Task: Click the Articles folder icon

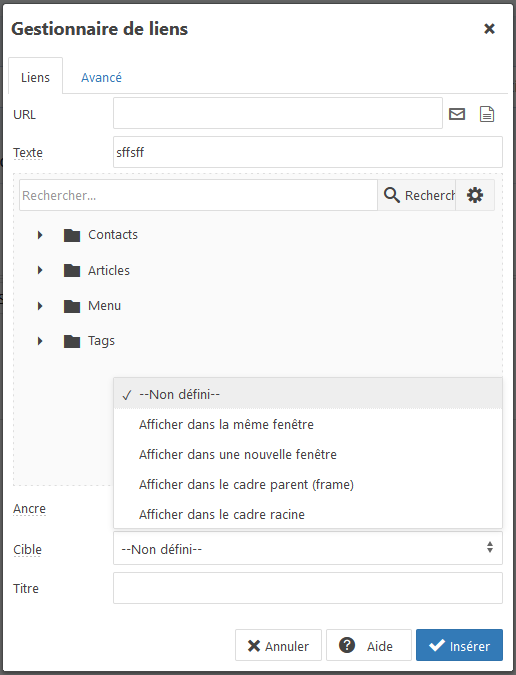Action: click(x=72, y=270)
